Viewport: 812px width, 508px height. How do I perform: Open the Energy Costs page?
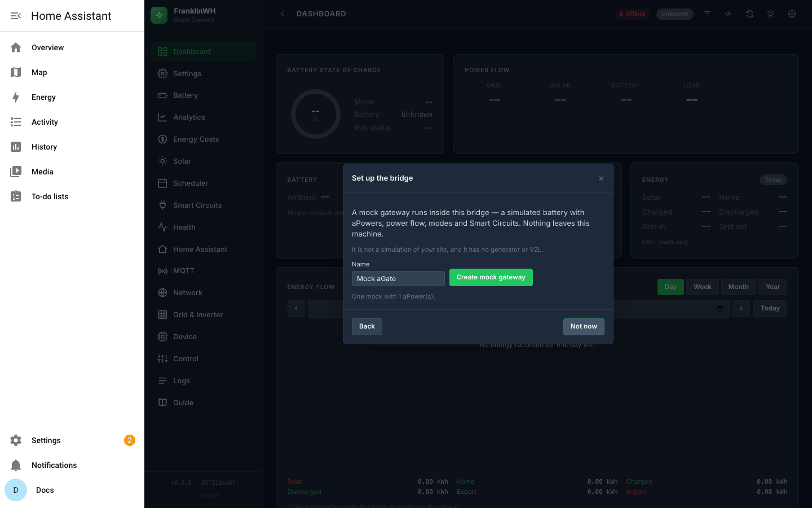pos(204,139)
